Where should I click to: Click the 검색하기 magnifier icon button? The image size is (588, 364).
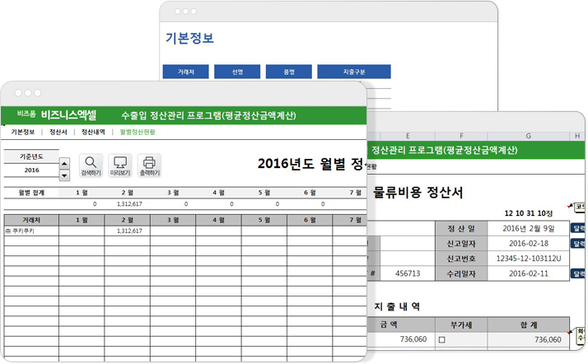91,166
